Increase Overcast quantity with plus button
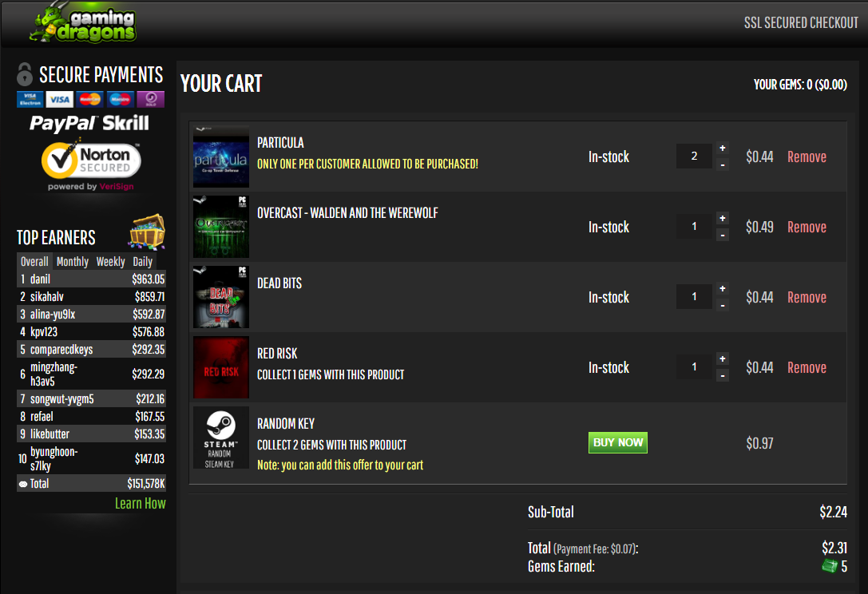The image size is (868, 594). [723, 218]
